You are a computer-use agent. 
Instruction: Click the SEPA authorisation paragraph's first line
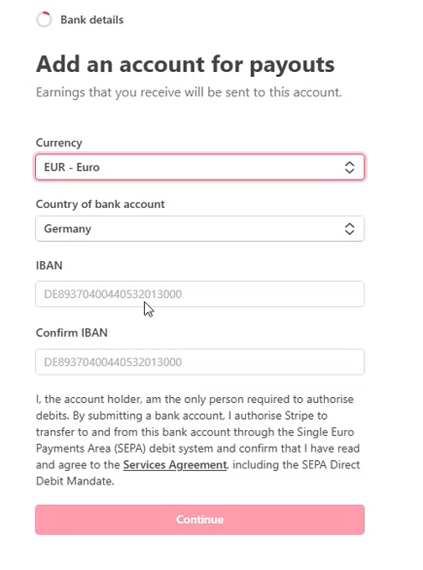[x=195, y=399]
